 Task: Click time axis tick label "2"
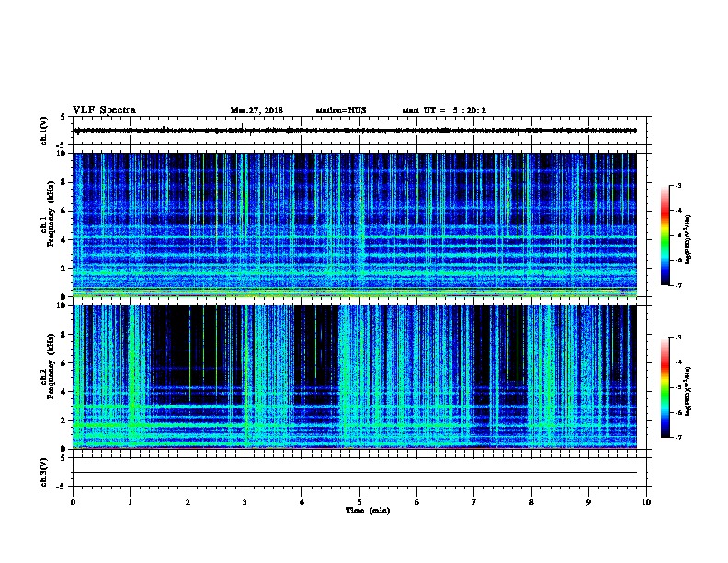(x=188, y=501)
